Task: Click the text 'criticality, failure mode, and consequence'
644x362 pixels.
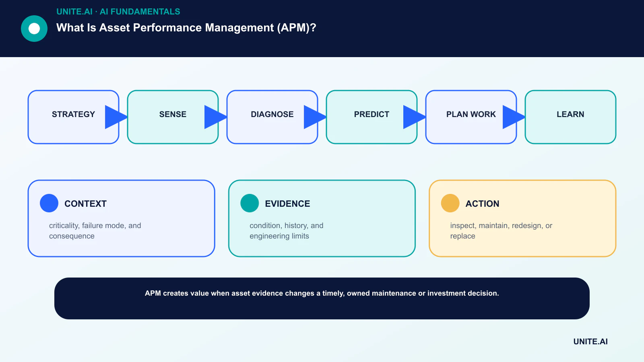Action: [95, 231]
